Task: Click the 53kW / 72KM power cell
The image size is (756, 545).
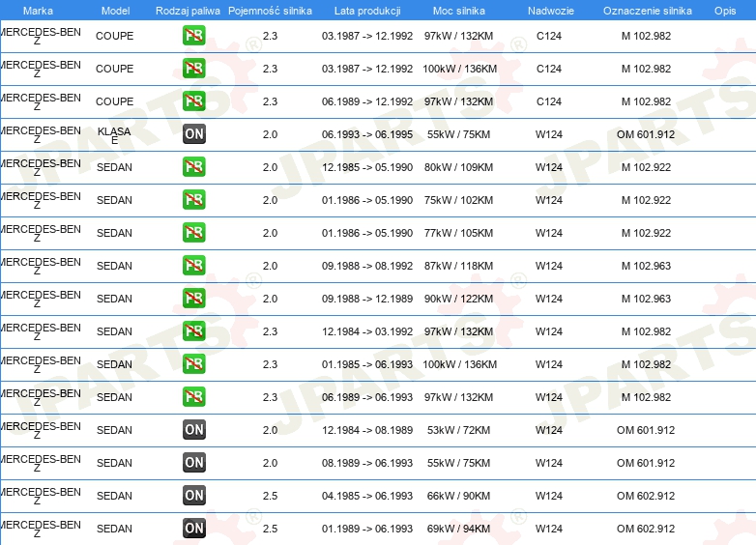Action: [458, 430]
